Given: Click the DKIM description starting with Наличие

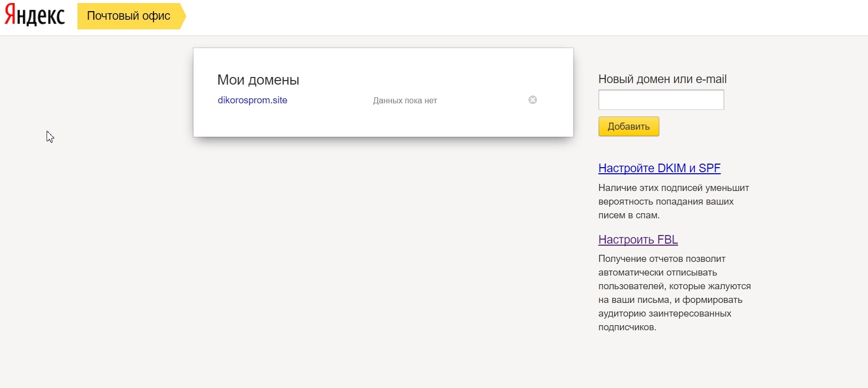Looking at the screenshot, I should coord(673,201).
